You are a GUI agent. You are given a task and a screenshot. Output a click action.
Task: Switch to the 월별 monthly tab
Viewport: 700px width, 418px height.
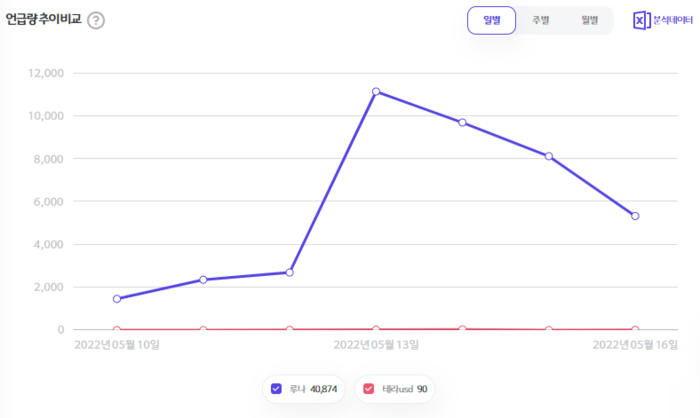click(x=588, y=20)
